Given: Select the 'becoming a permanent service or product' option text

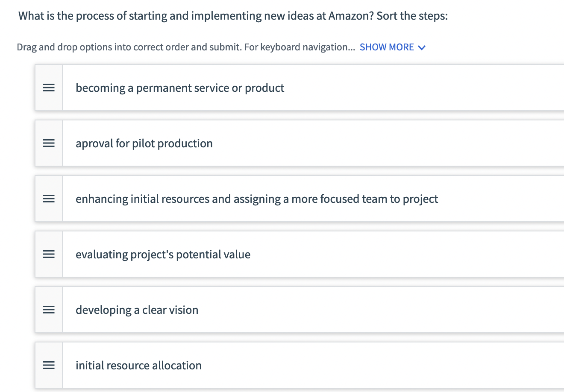Looking at the screenshot, I should coord(180,88).
